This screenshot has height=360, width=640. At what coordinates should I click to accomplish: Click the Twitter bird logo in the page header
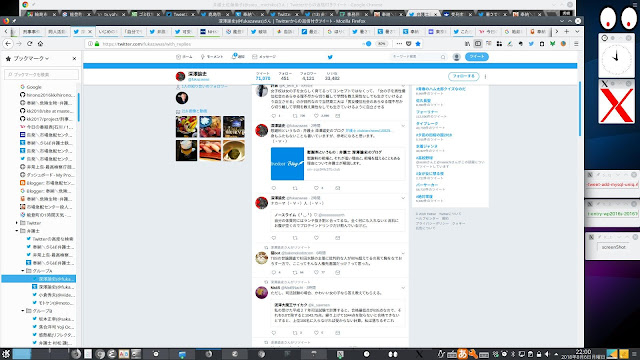tap(330, 57)
